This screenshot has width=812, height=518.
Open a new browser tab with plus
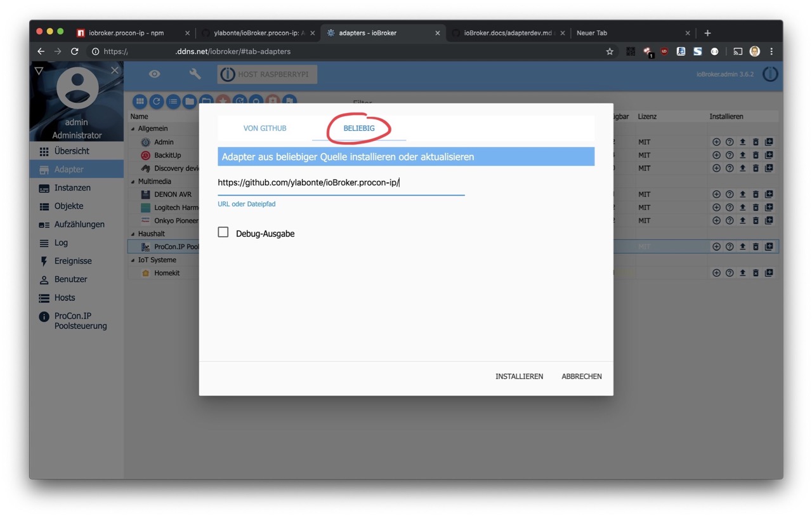707,33
